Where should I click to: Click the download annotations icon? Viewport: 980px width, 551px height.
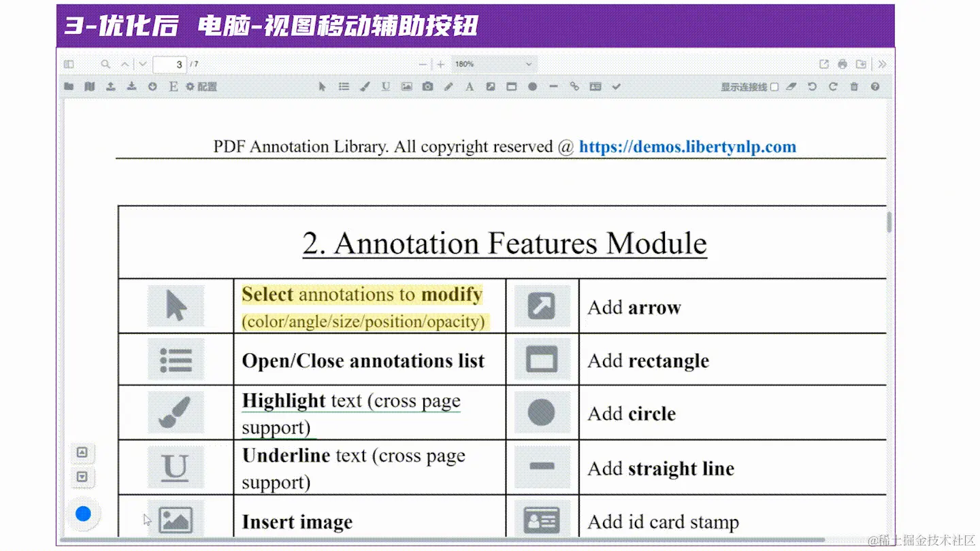pos(131,87)
